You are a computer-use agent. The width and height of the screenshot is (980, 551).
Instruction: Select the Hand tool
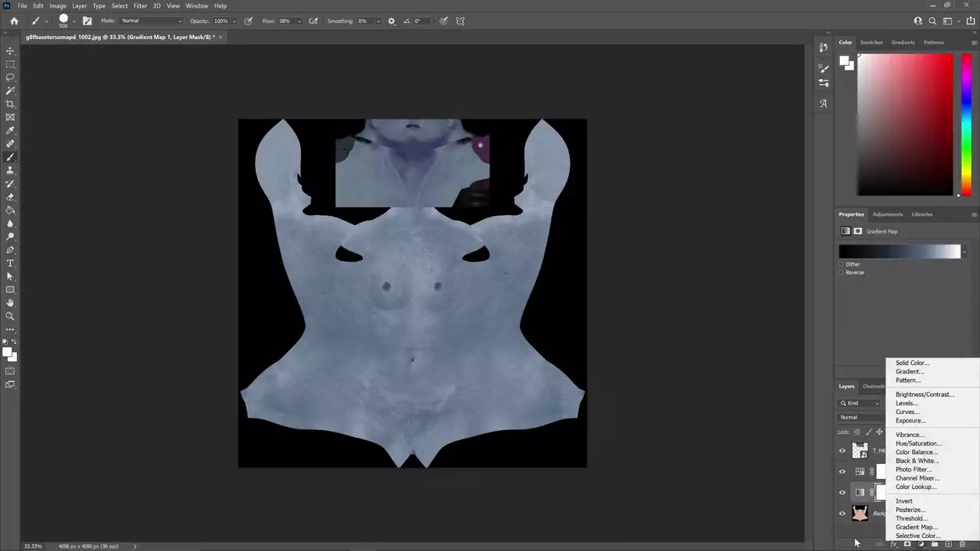click(x=10, y=303)
